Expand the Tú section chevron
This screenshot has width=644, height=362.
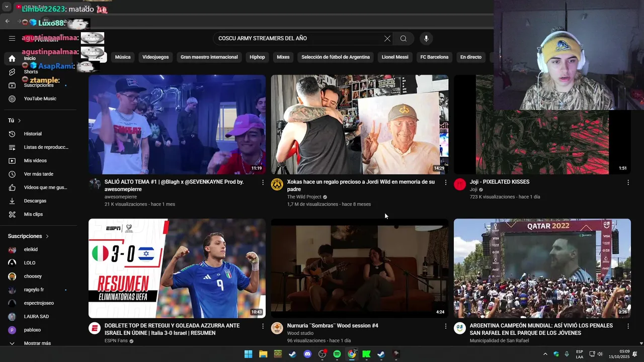click(x=19, y=121)
